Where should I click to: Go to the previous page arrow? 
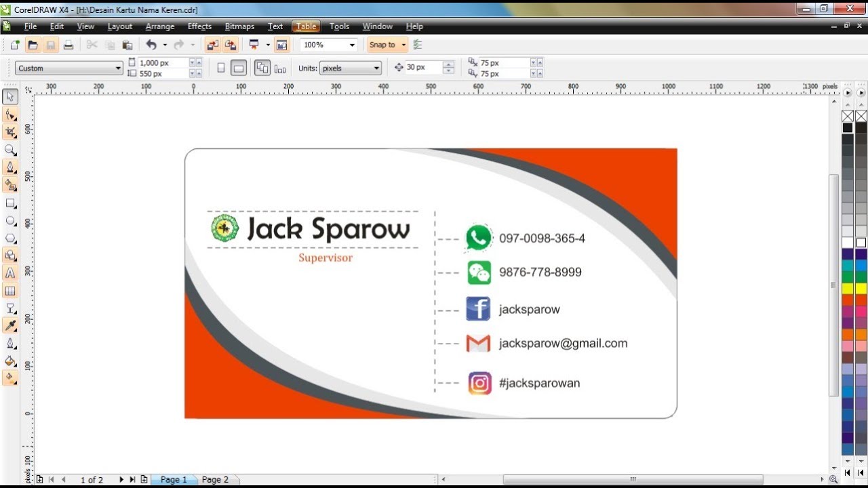[x=64, y=479]
